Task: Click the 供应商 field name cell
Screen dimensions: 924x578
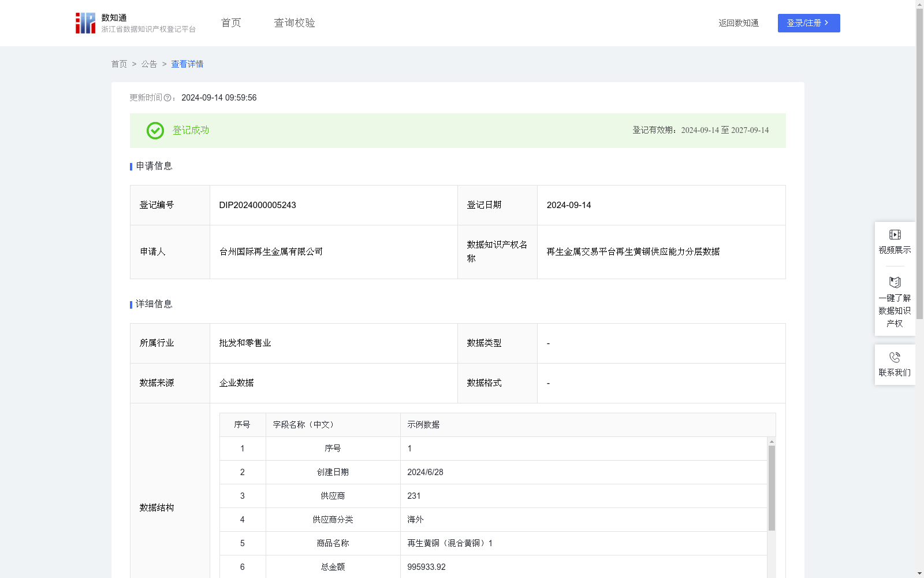Action: (x=333, y=496)
